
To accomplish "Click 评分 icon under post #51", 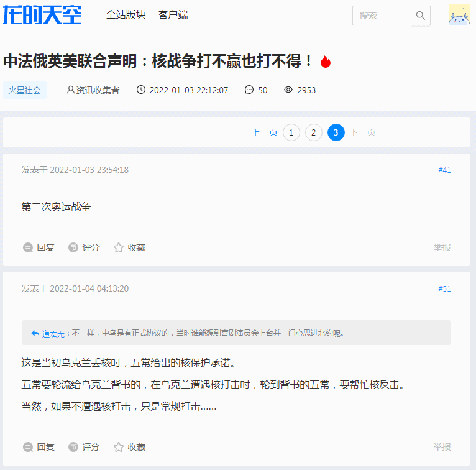I will [x=73, y=447].
